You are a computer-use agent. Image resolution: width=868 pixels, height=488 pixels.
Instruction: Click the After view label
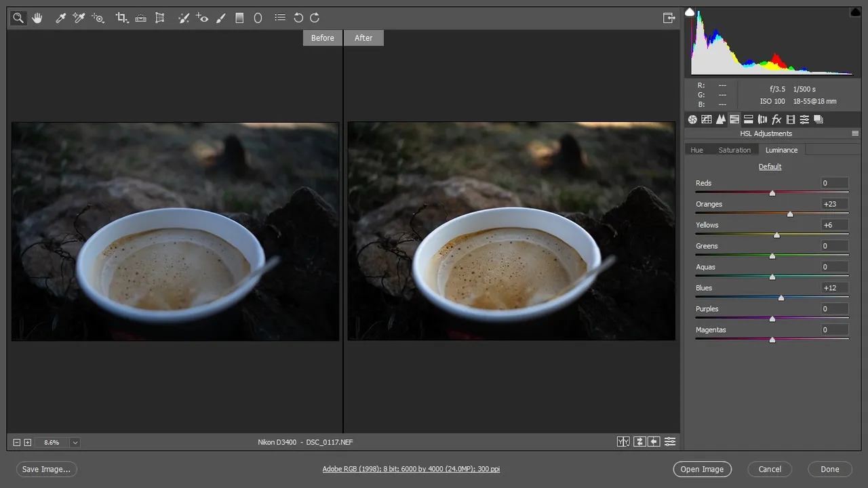point(363,38)
